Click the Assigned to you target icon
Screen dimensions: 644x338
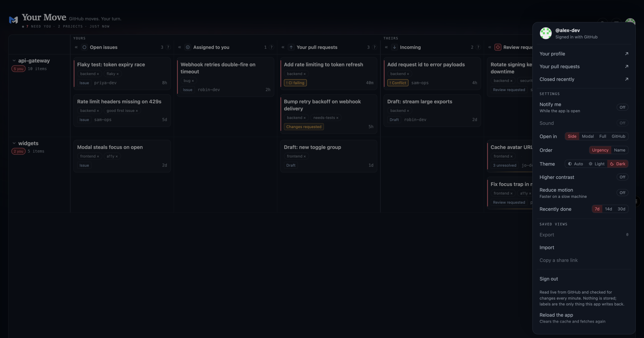(x=188, y=47)
